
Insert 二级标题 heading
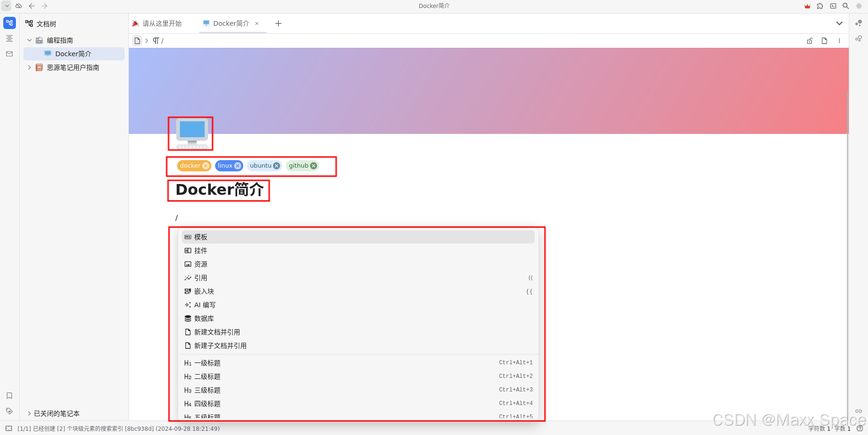(x=358, y=376)
